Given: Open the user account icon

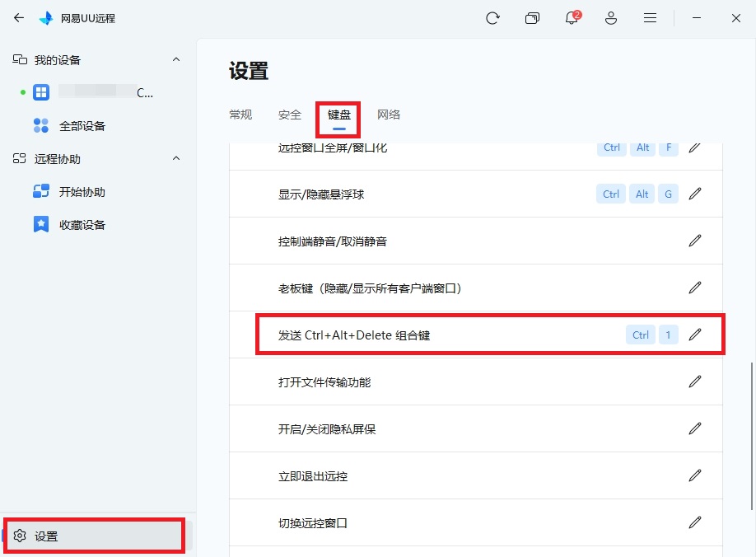Looking at the screenshot, I should (x=611, y=18).
